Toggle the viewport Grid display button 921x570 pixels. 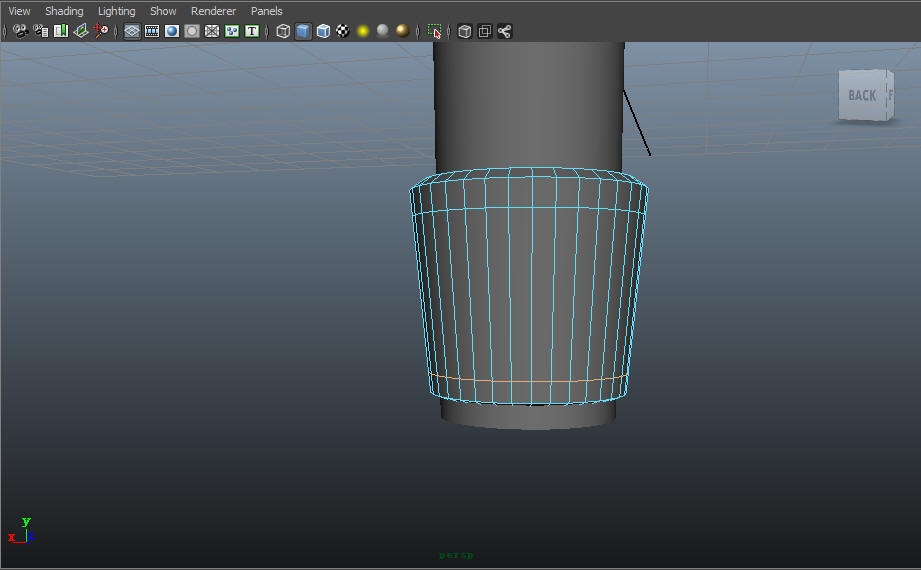132,31
